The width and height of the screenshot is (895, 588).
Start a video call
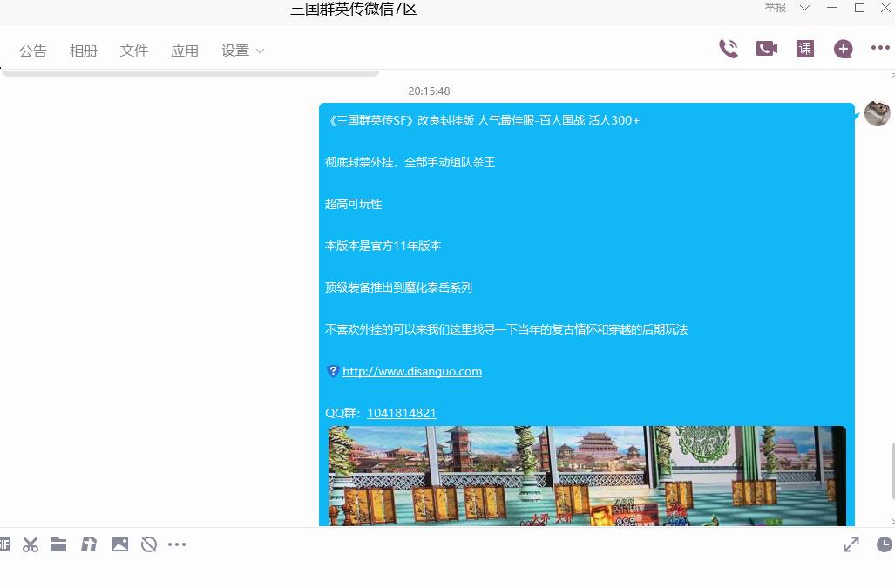(x=767, y=49)
